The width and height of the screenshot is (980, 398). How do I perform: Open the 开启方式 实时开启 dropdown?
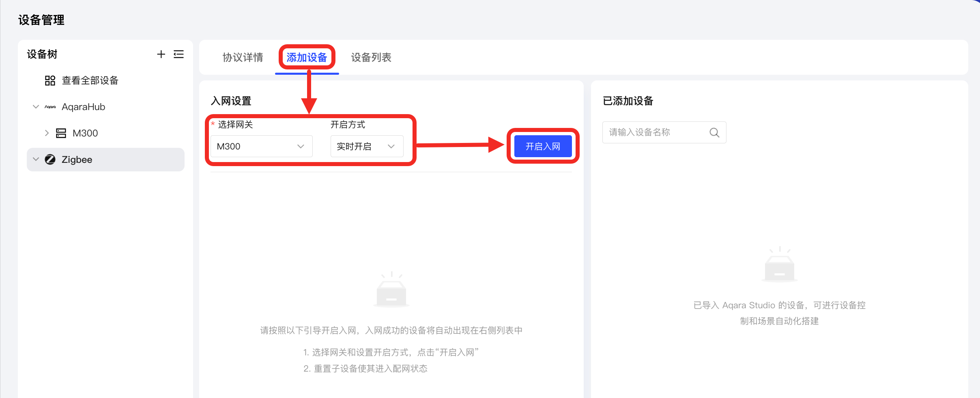(x=367, y=146)
